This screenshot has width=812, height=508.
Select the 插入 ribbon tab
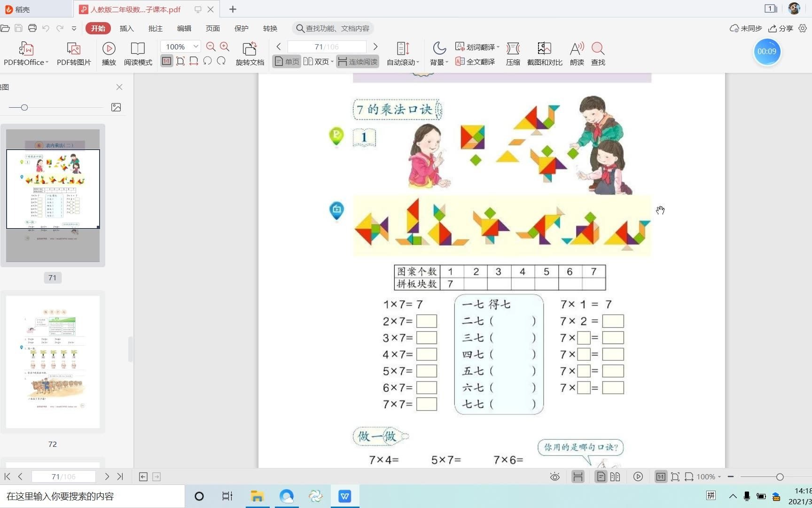127,28
